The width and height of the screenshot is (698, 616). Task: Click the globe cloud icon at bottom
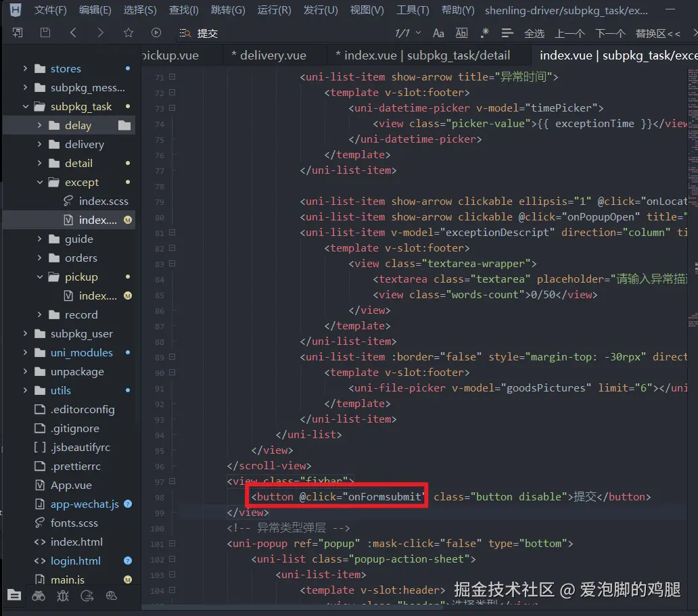112,596
